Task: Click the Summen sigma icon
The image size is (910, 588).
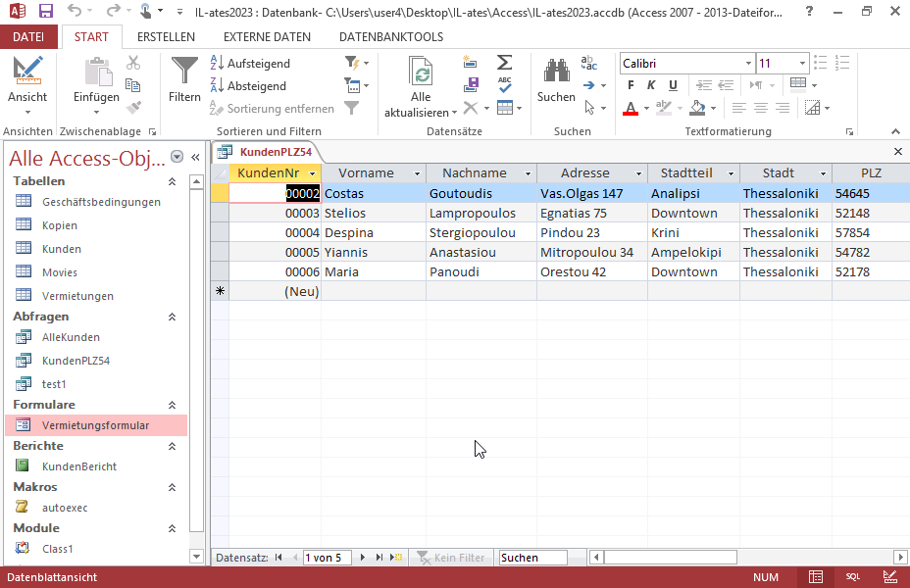Action: coord(504,63)
